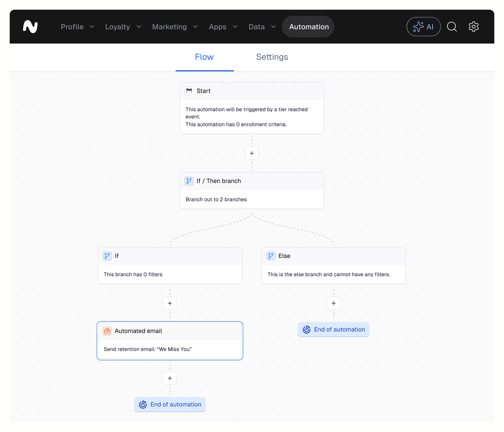Click the Automated email envelope icon
The height and width of the screenshot is (432, 504).
107,331
